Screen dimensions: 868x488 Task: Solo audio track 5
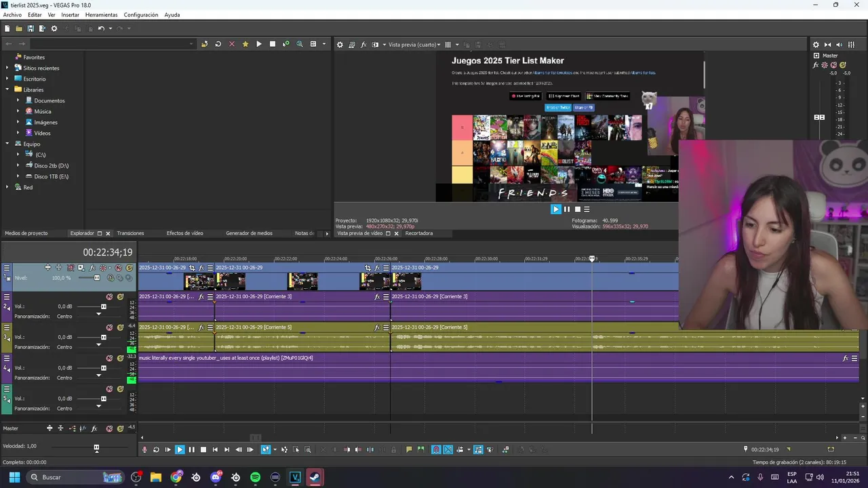tap(120, 389)
